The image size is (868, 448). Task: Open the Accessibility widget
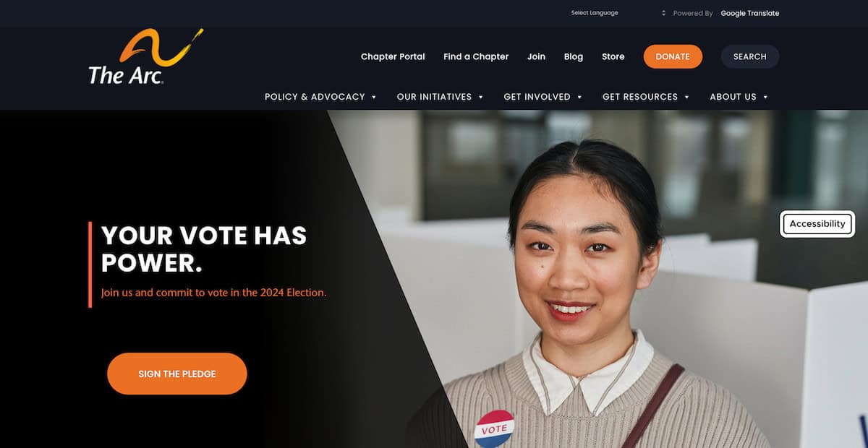click(817, 224)
